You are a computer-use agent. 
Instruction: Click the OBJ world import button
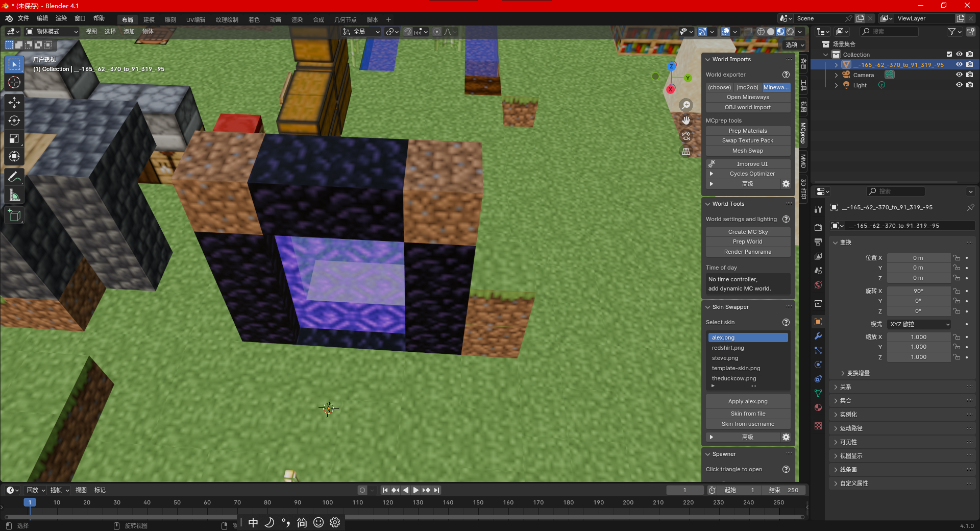(748, 107)
